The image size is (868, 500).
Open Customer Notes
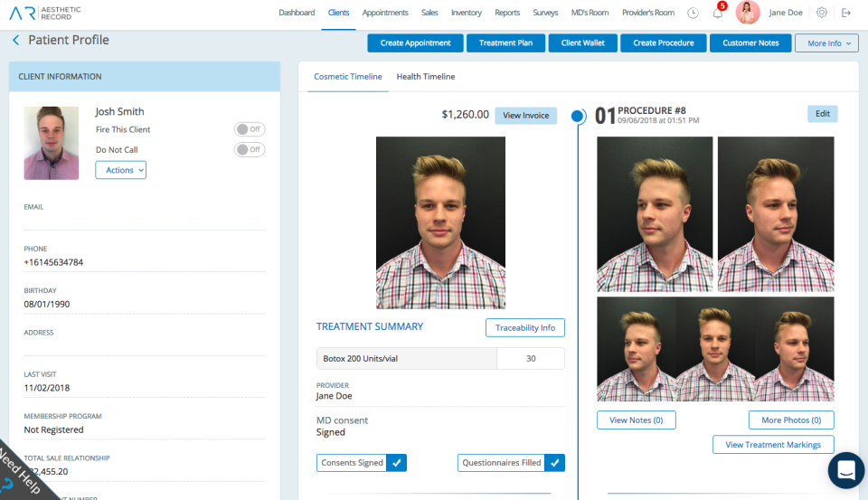750,43
